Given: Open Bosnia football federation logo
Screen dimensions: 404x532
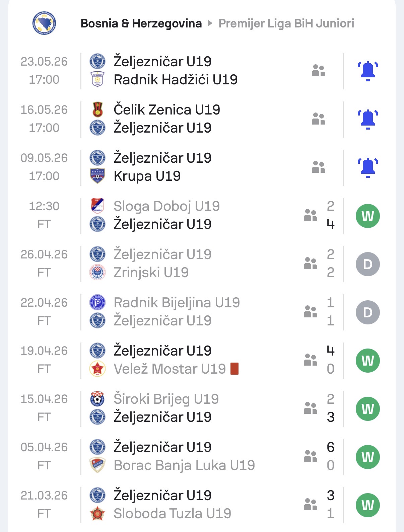Looking at the screenshot, I should coord(44,23).
